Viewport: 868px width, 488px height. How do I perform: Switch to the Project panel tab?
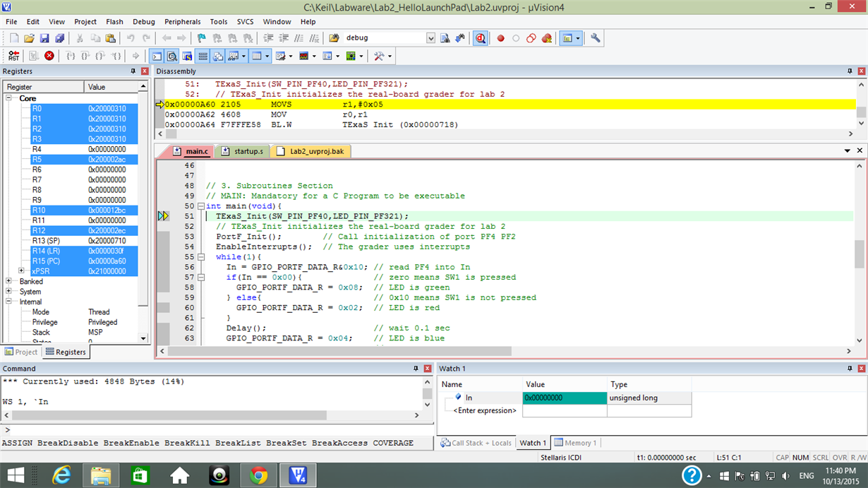click(x=21, y=352)
